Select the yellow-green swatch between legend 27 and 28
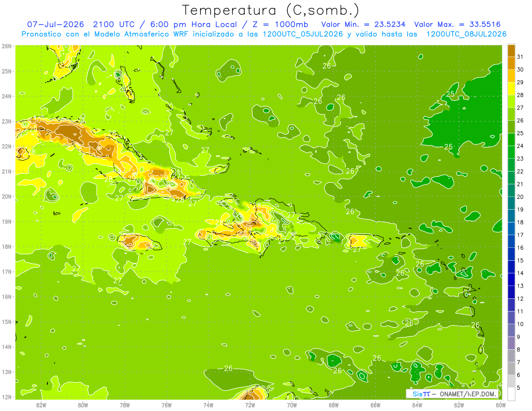This screenshot has height=411, width=532. click(512, 101)
